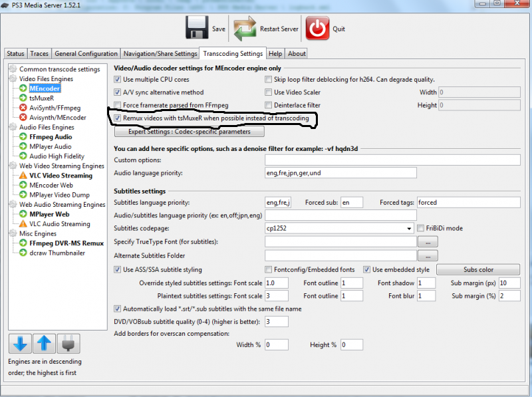Collapse Web Video Streaming Engines node
Viewport: 532px width, 397px height.
pos(13,166)
